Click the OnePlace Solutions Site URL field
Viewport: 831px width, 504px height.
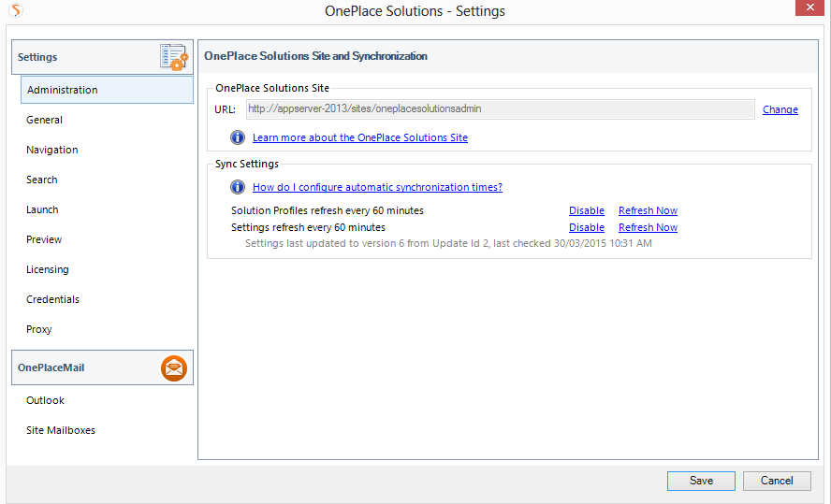click(500, 109)
